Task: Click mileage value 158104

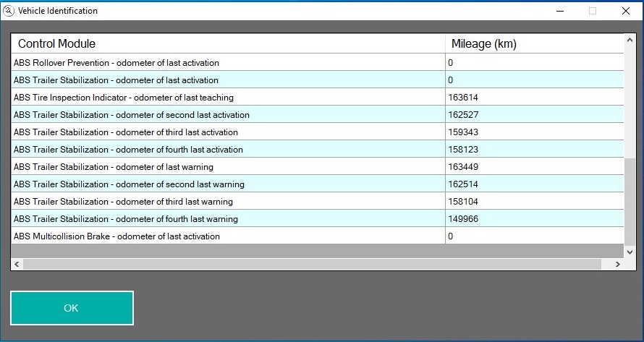Action: (x=463, y=201)
